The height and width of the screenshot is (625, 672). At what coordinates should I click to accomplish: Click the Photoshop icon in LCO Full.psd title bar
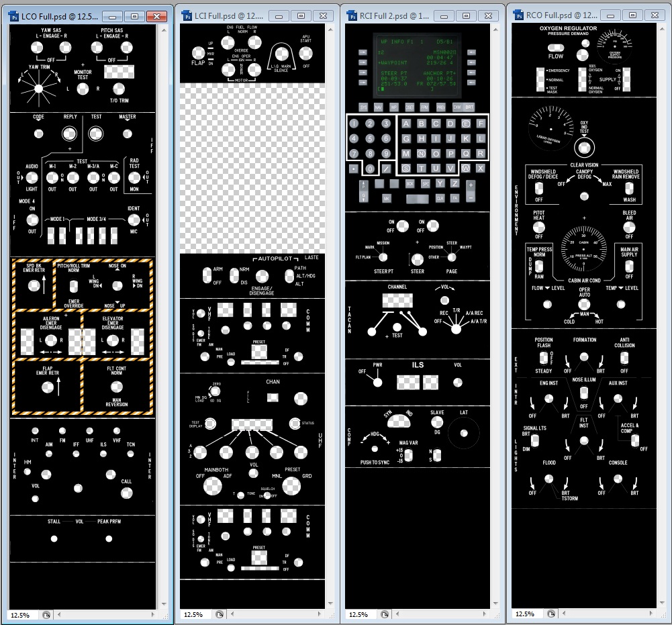[13, 16]
